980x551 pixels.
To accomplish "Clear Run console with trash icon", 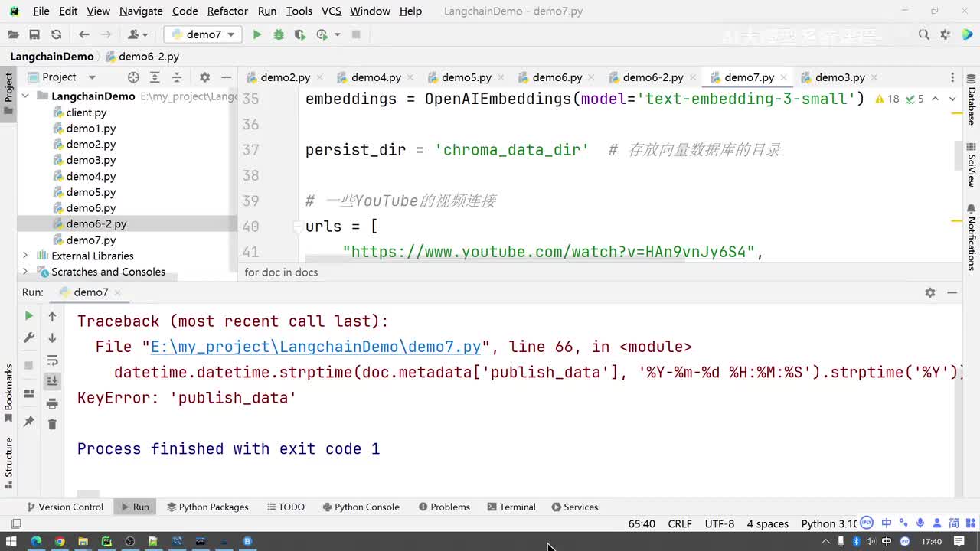I will coord(52,424).
